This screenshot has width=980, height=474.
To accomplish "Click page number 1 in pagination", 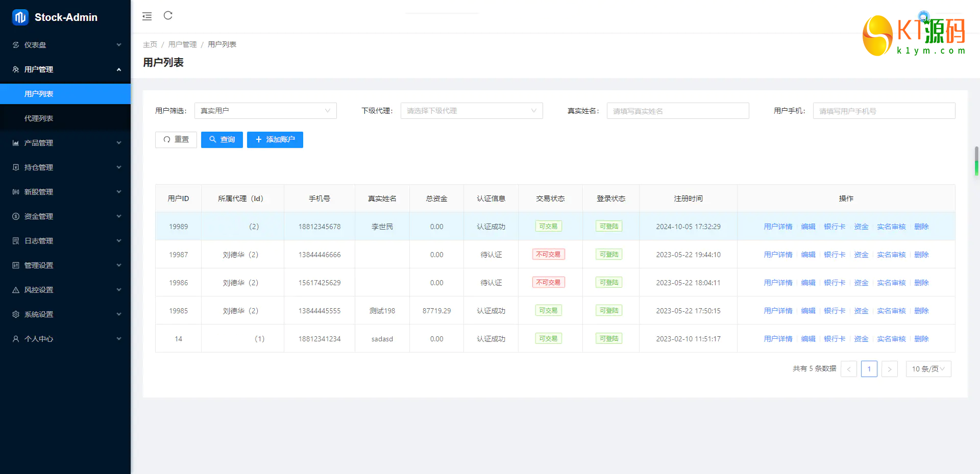I will tap(869, 369).
